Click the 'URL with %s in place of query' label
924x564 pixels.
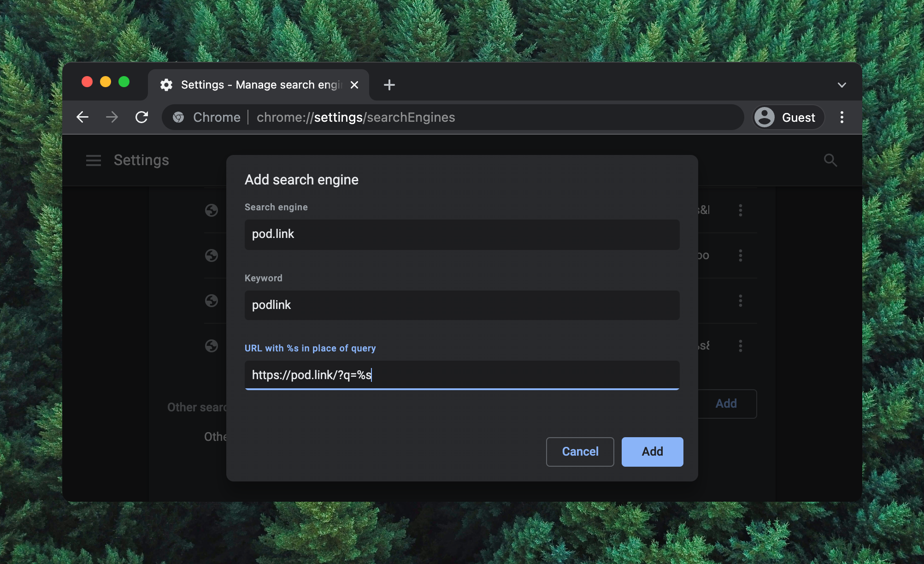[x=310, y=348]
